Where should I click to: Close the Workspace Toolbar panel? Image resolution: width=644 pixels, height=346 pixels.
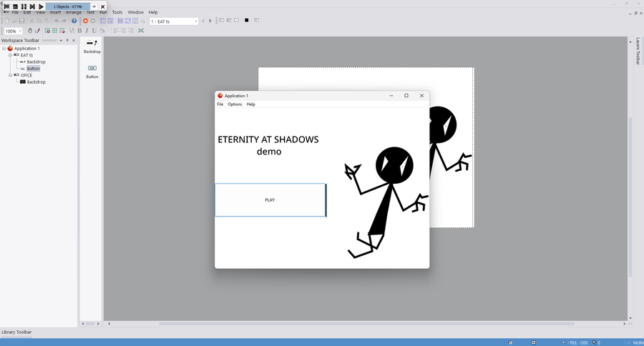pyautogui.click(x=74, y=41)
